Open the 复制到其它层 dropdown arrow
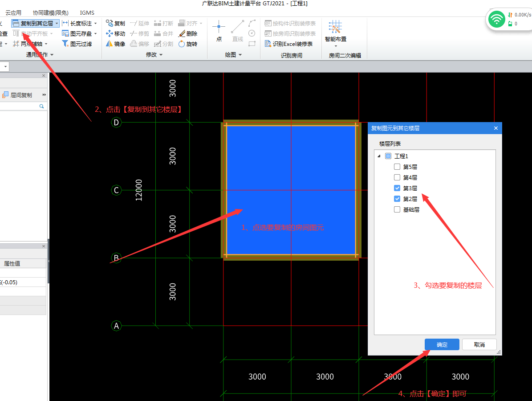The height and width of the screenshot is (401, 532). [57, 24]
